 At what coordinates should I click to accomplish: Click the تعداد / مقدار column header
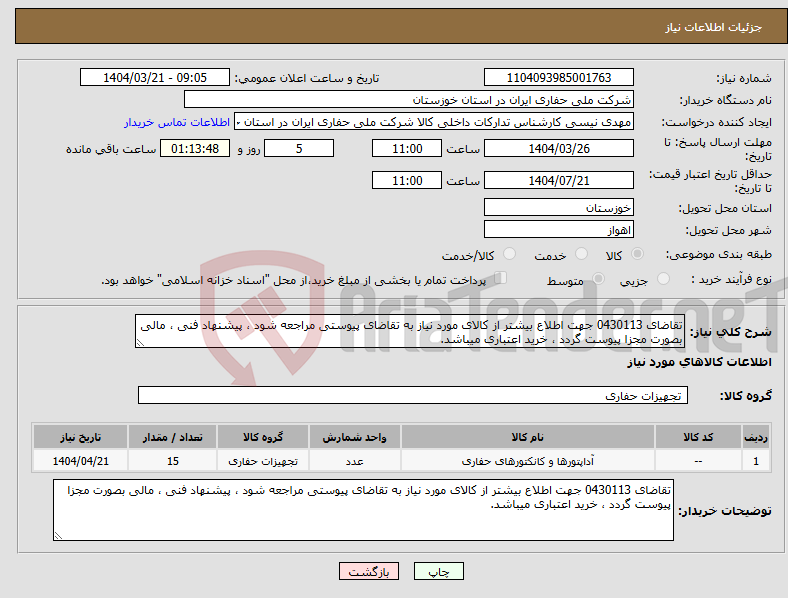point(172,437)
